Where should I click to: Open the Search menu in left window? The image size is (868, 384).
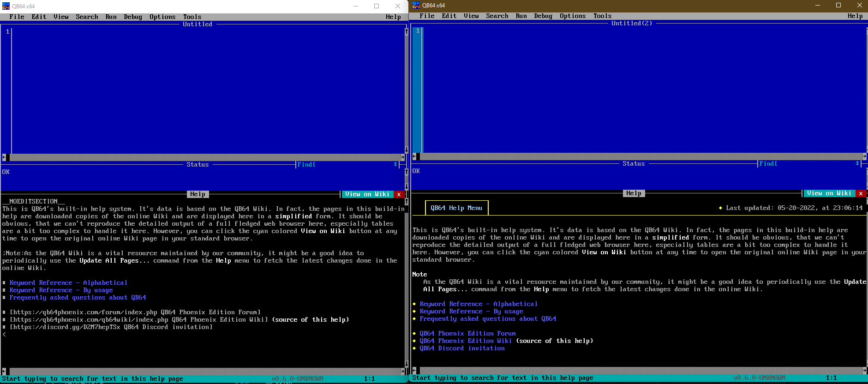(87, 17)
